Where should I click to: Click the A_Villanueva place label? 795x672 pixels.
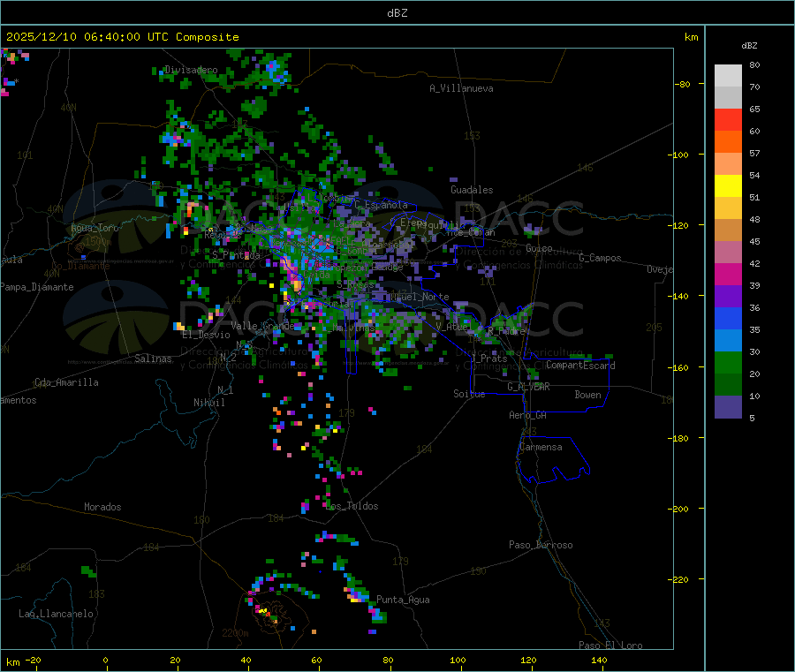click(x=461, y=88)
